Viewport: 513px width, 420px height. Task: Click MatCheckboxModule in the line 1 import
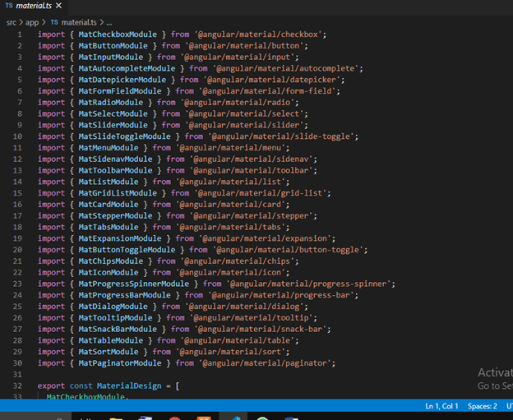[x=118, y=35]
